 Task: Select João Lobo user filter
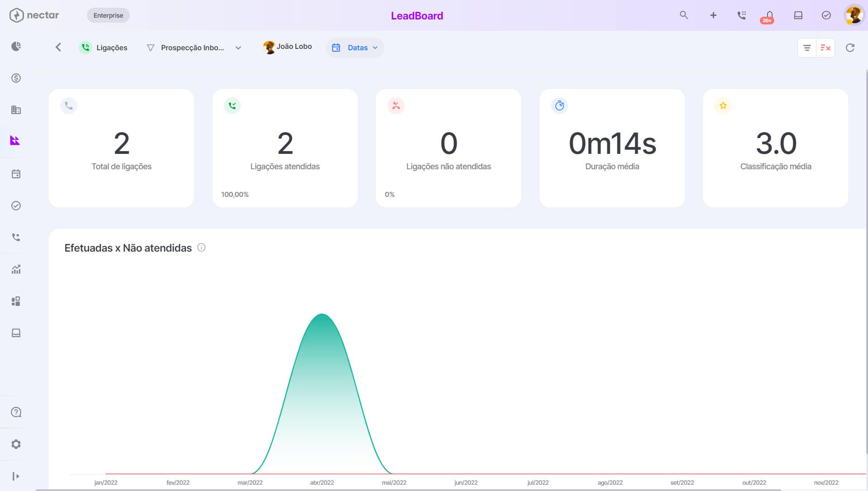click(287, 47)
